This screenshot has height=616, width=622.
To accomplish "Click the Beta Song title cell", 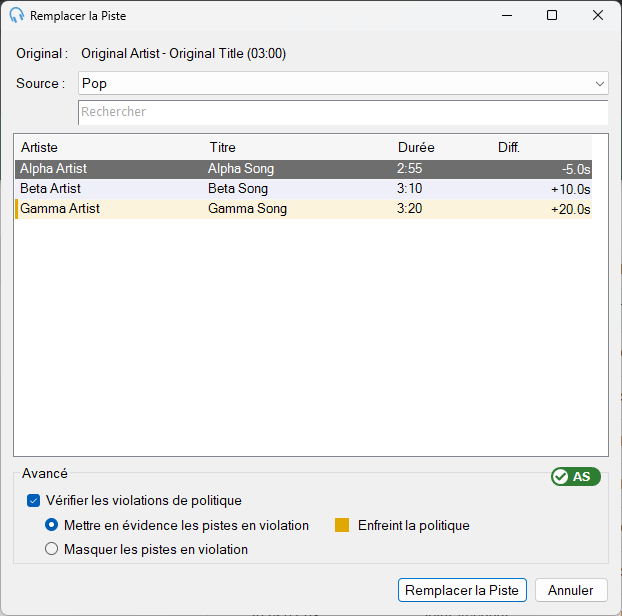I will [238, 188].
